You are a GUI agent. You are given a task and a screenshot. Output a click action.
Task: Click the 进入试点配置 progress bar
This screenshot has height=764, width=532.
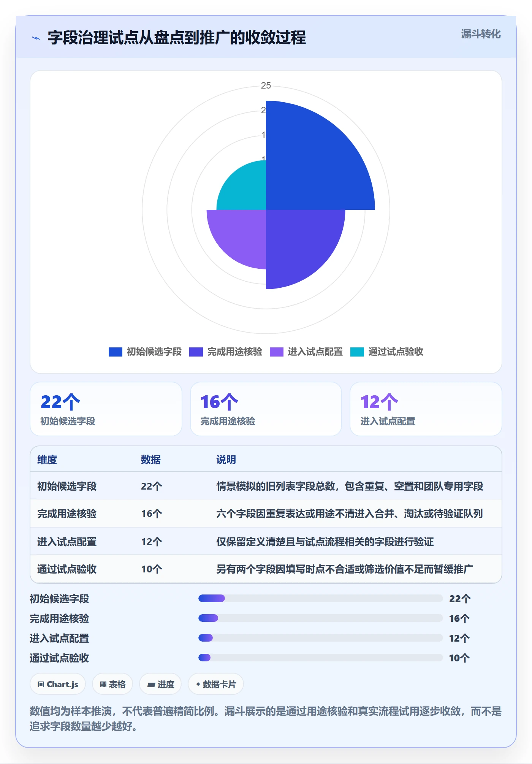coord(320,638)
